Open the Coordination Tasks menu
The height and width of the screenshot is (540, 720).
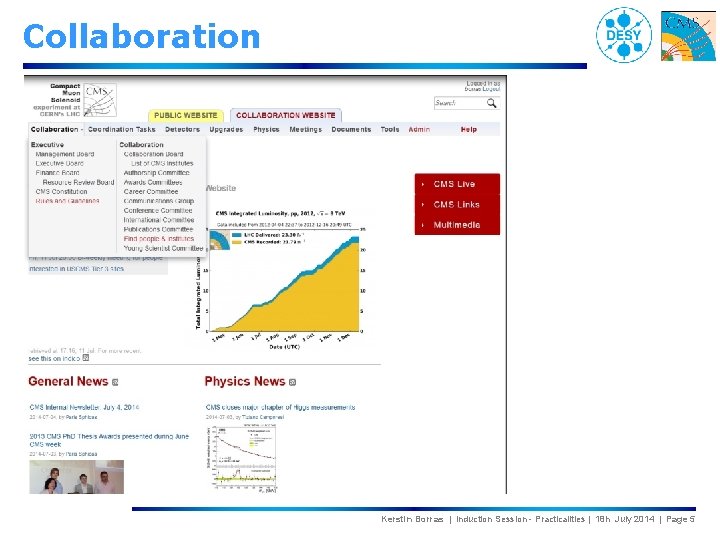click(x=122, y=129)
